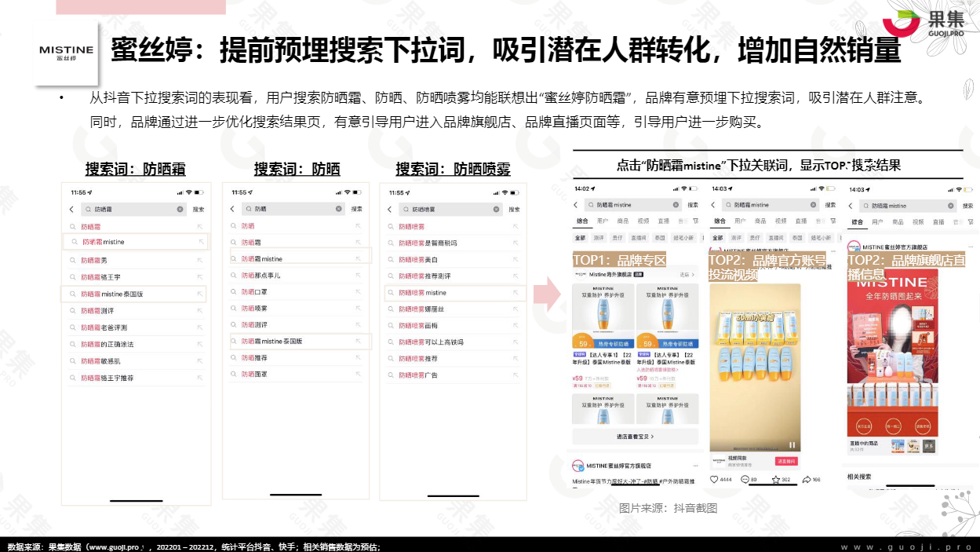Tap MISTINE avatar in the live-stream phone
The width and height of the screenshot is (980, 552).
[x=853, y=246]
